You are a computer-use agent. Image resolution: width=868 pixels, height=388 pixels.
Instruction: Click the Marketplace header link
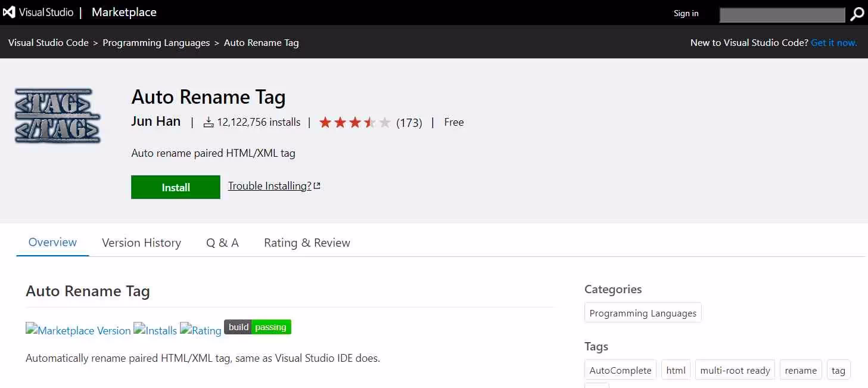click(x=124, y=12)
